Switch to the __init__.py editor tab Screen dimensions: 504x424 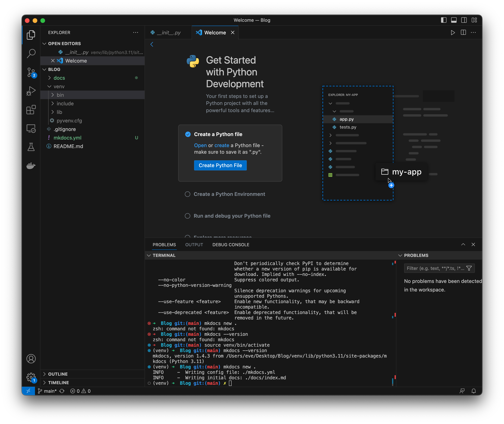coord(168,32)
